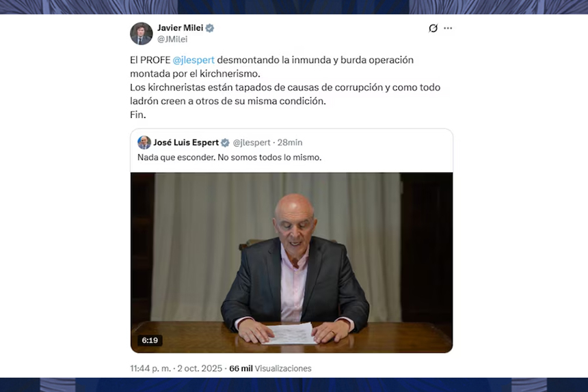Open the three-dot more options menu
Screen dimensions: 588x392
click(448, 28)
